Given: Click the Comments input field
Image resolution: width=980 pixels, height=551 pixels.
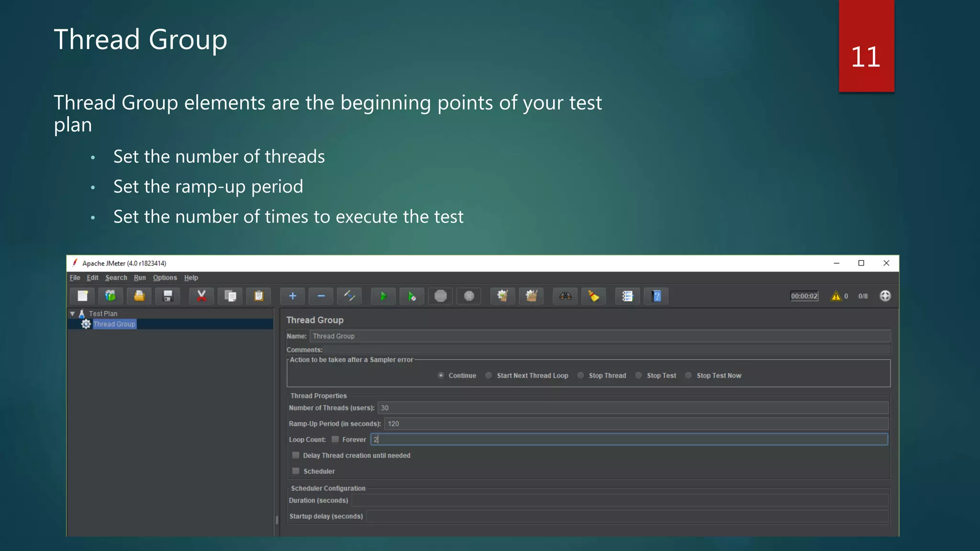Looking at the screenshot, I should tap(607, 350).
